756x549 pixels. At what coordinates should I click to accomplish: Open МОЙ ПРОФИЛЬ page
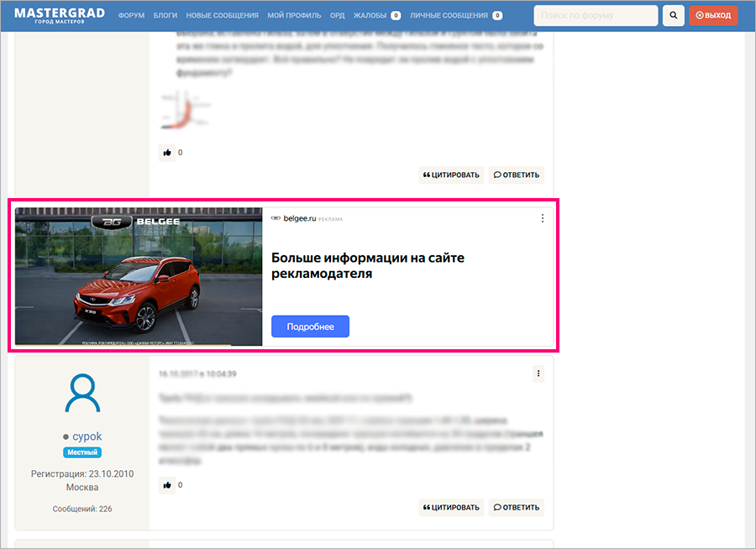point(294,15)
